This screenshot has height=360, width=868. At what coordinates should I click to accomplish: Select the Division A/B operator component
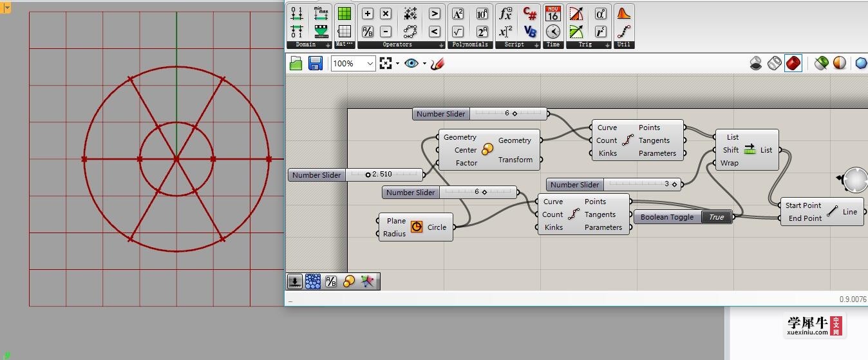(x=368, y=31)
